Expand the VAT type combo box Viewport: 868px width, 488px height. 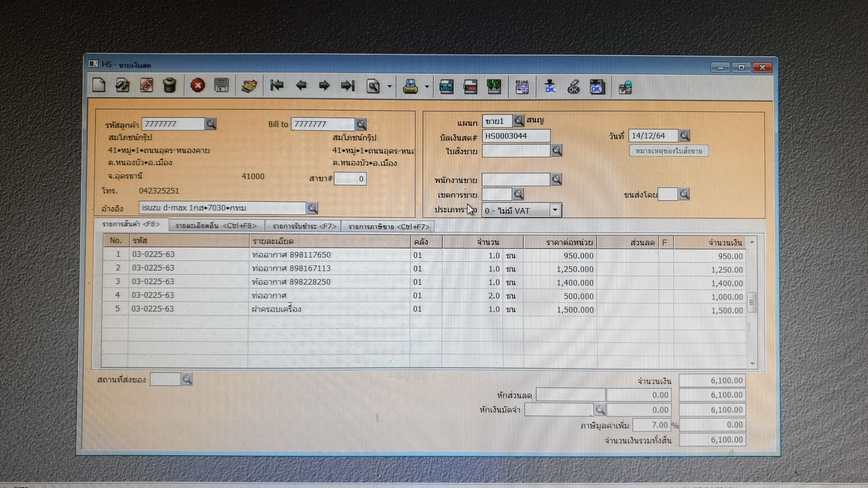pyautogui.click(x=555, y=210)
